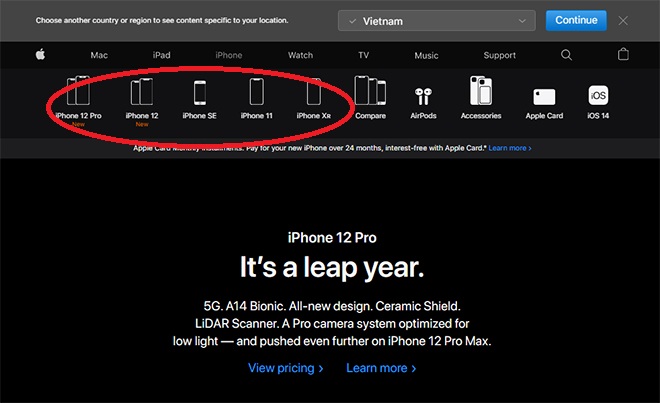Select the iPhone 11 product icon
This screenshot has width=660, height=403.
257,91
